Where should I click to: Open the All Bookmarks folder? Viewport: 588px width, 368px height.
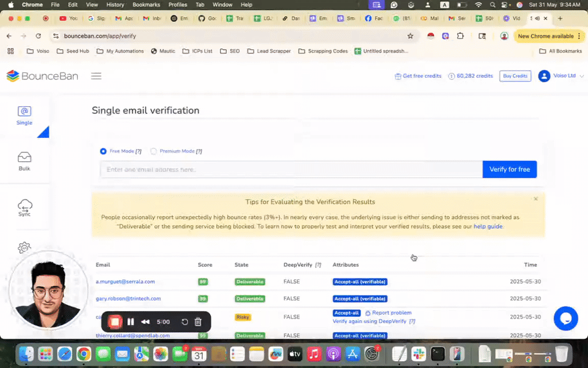tap(561, 51)
